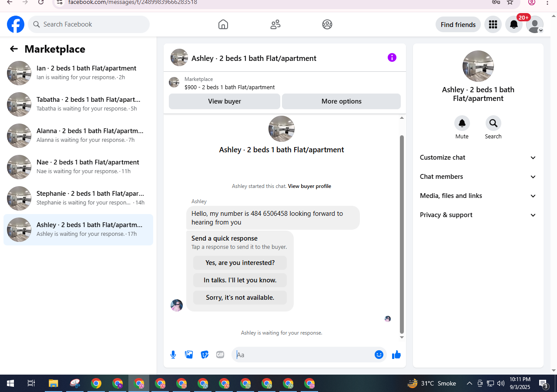The height and width of the screenshot is (392, 557).
Task: Record a voice clip with microphone icon
Action: click(173, 355)
